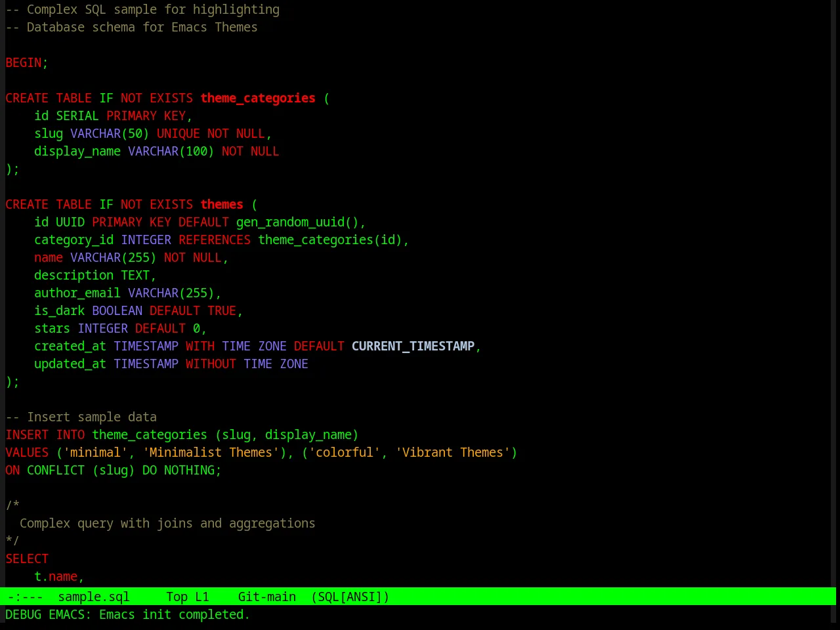The image size is (840, 630).
Task: Click 'Minimalist Themes' string literal
Action: 211,452
